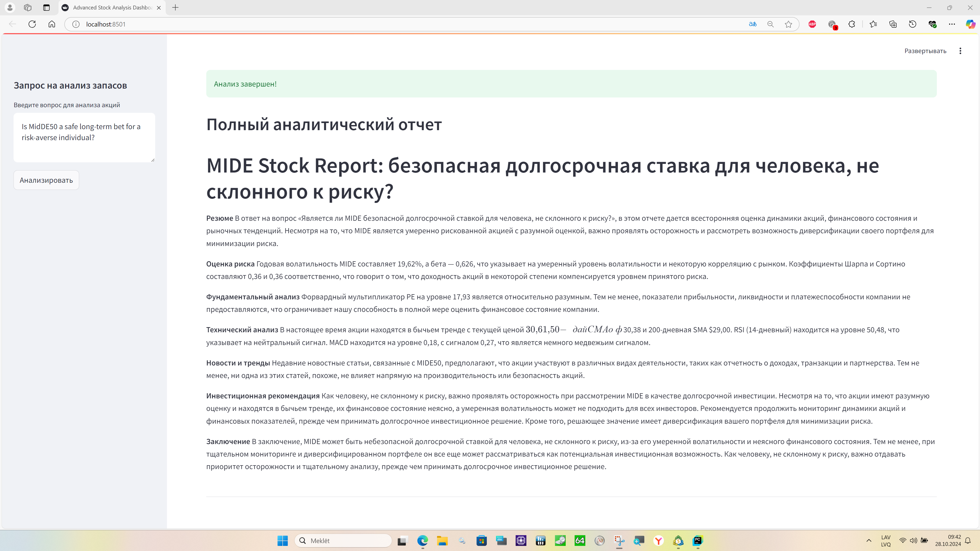Screen dimensions: 980x551
Task: Add page to favorites star icon
Action: (788, 24)
